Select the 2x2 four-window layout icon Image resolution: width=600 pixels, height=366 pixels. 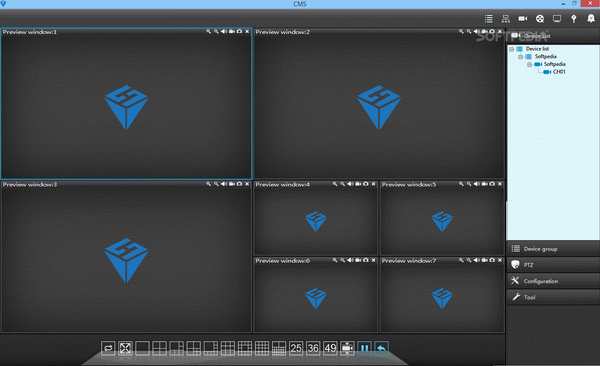159,348
